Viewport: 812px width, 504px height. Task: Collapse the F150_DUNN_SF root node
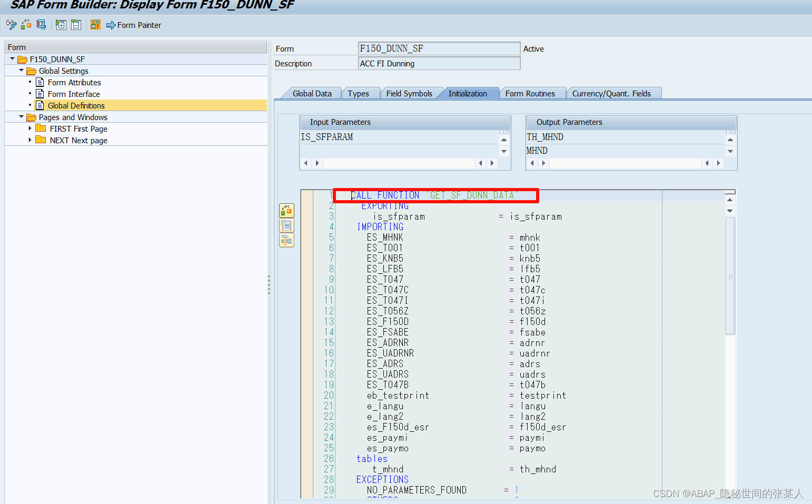[x=12, y=58]
